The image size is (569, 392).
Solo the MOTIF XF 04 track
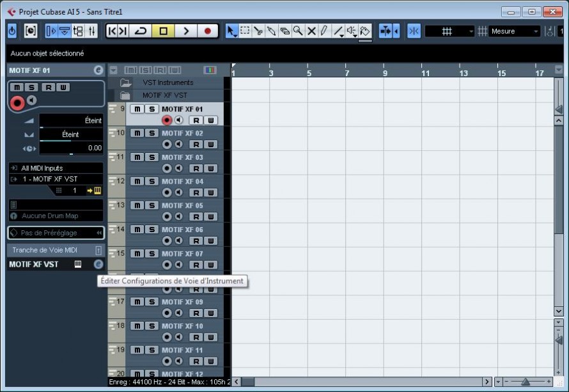click(x=152, y=181)
